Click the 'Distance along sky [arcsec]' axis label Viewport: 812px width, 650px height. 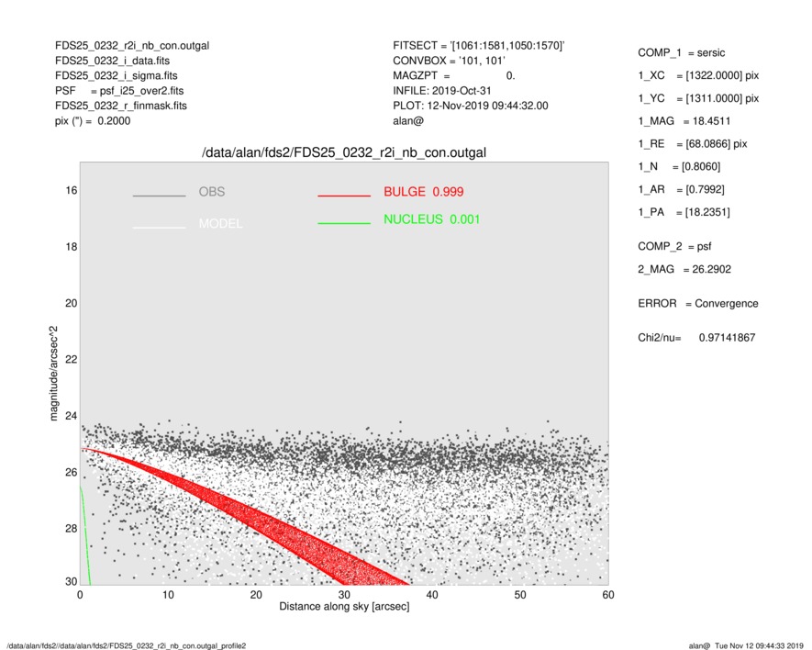tap(344, 608)
